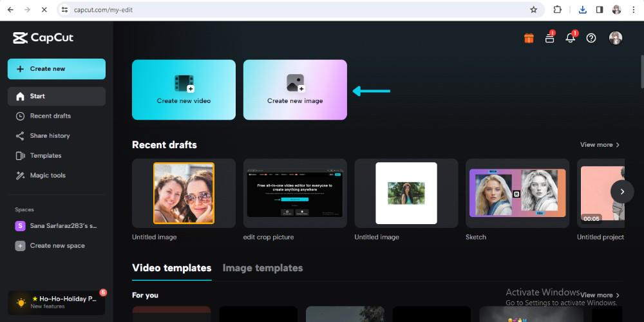Open the help question mark icon
Viewport: 644px width, 322px height.
coord(591,38)
